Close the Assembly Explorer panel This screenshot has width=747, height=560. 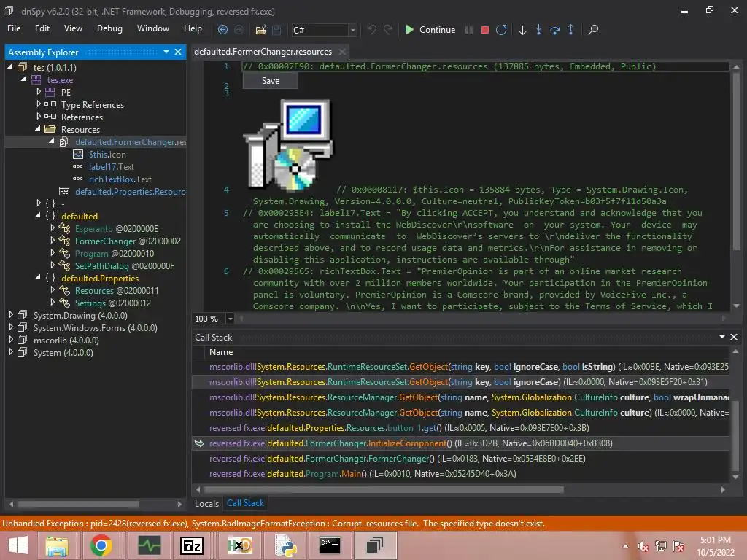pos(178,52)
